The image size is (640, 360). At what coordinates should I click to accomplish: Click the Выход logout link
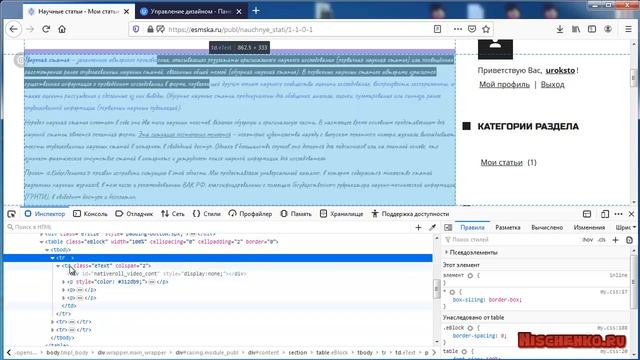(x=553, y=84)
